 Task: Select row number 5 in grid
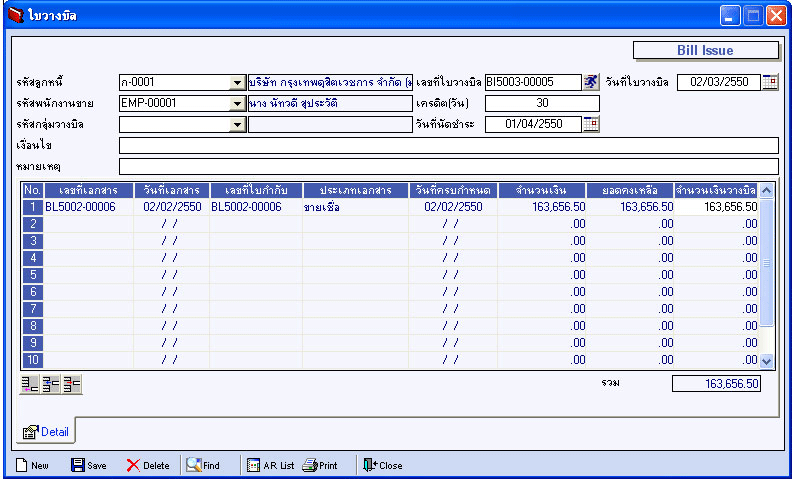tap(33, 275)
